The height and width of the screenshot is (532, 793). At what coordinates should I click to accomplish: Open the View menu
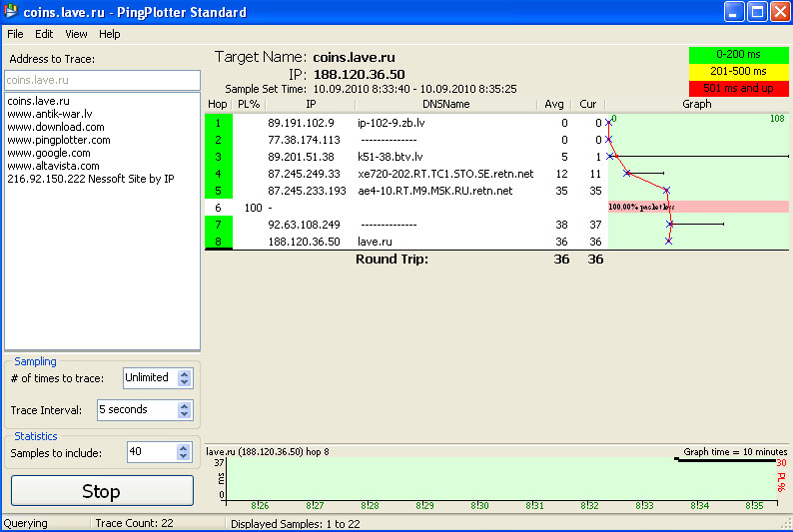point(76,34)
